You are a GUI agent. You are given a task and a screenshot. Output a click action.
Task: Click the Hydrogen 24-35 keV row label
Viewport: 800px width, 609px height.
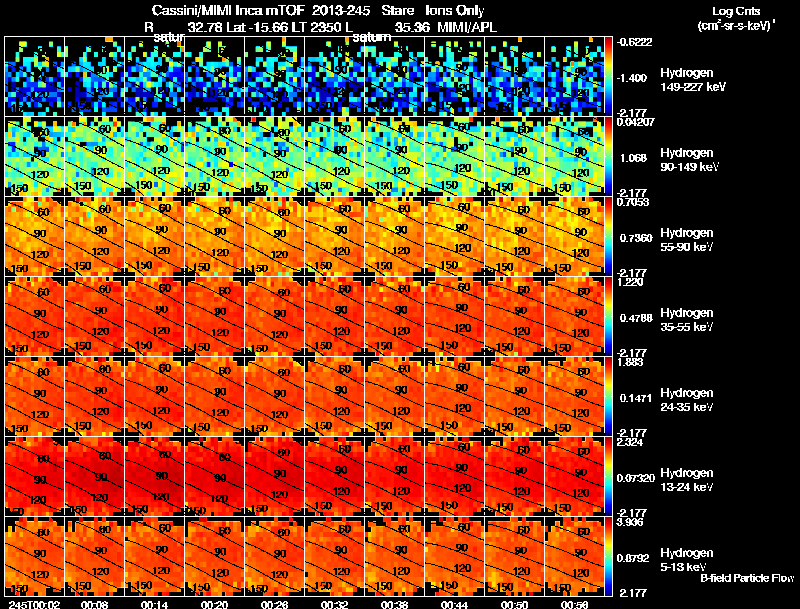pos(687,400)
